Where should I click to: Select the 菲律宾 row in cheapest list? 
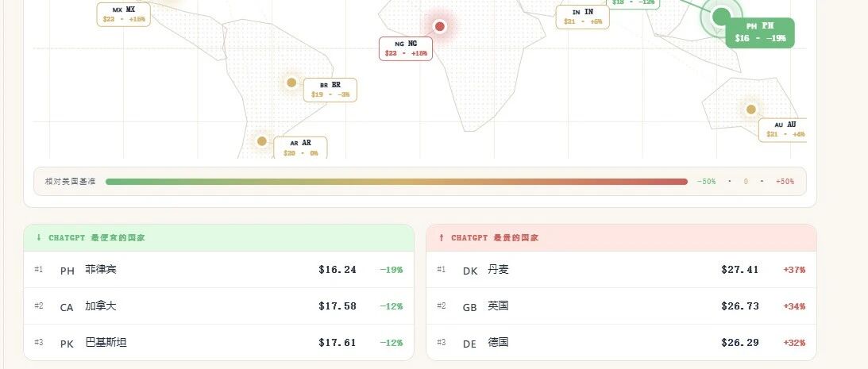pos(218,270)
